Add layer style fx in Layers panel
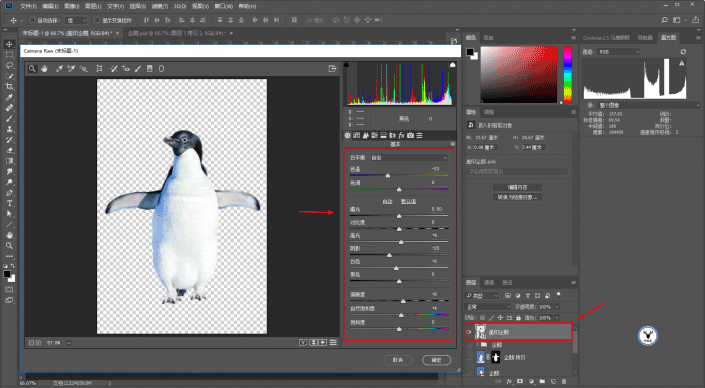 tap(509, 382)
